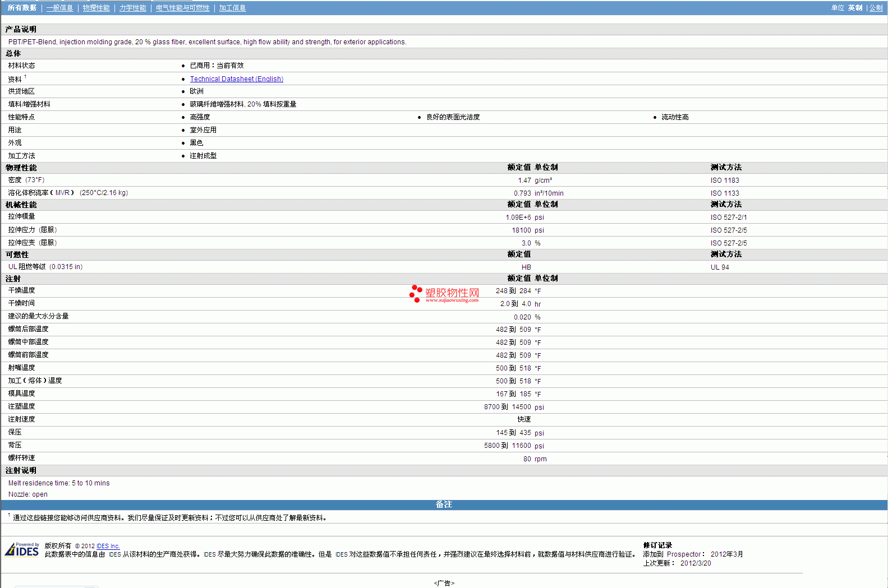Click the ISO 1183 test method
This screenshot has width=888, height=588.
coord(724,180)
